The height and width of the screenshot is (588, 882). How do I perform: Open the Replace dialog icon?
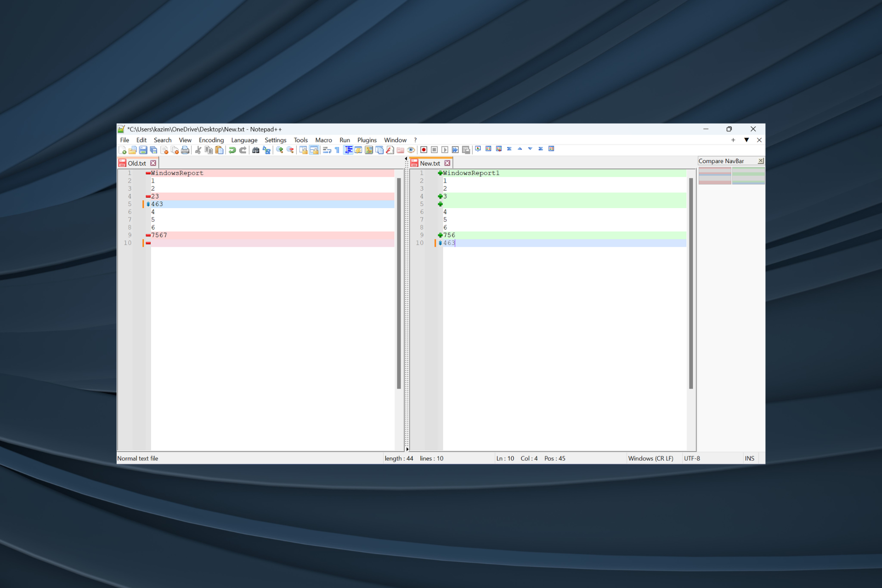tap(266, 150)
